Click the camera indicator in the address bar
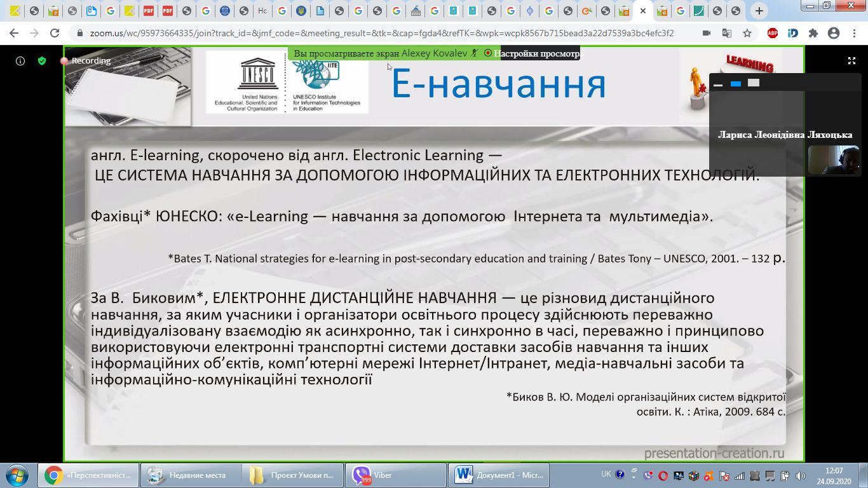This screenshot has width=868, height=488. coord(707,33)
